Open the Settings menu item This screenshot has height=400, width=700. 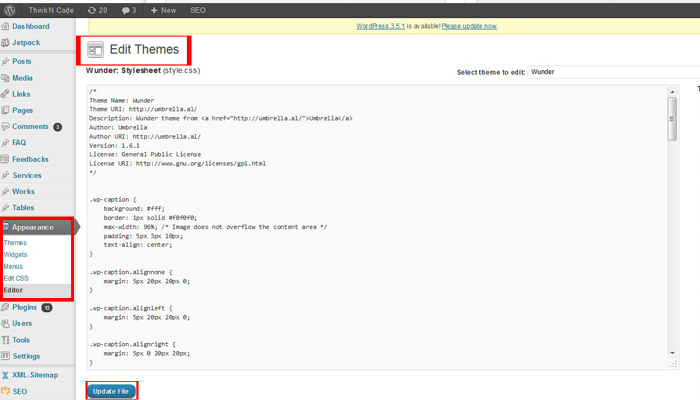pyautogui.click(x=26, y=356)
